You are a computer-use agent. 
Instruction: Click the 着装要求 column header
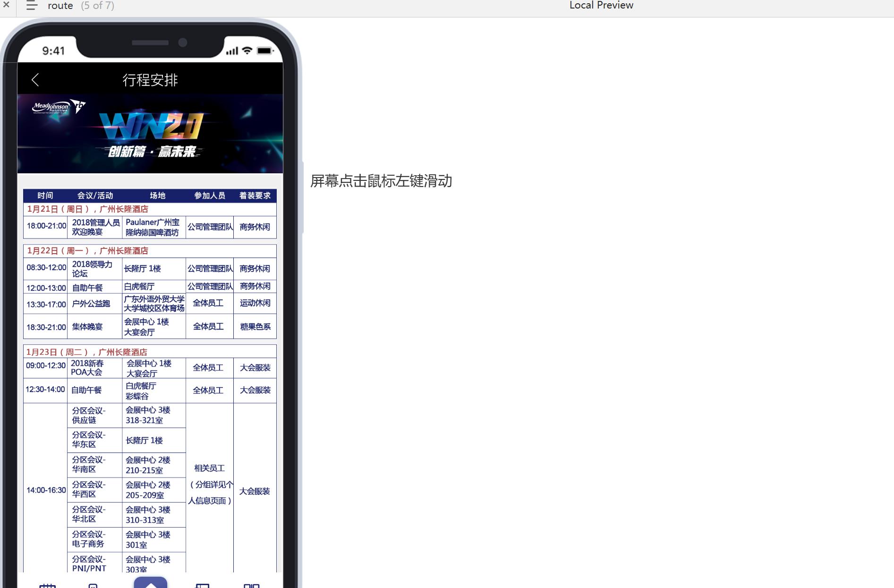255,196
